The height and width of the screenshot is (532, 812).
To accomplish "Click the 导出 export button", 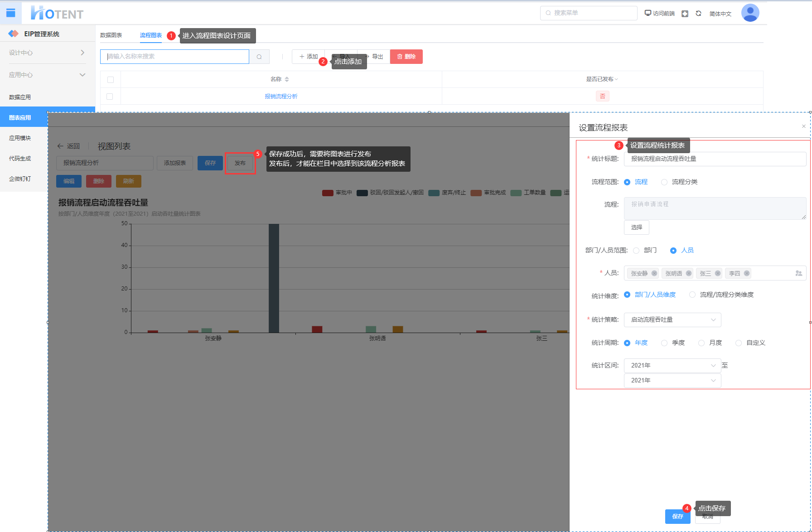I will (x=374, y=57).
